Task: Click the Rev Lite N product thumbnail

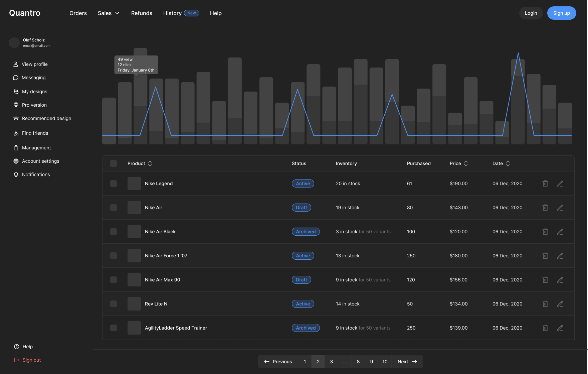Action: (x=134, y=304)
